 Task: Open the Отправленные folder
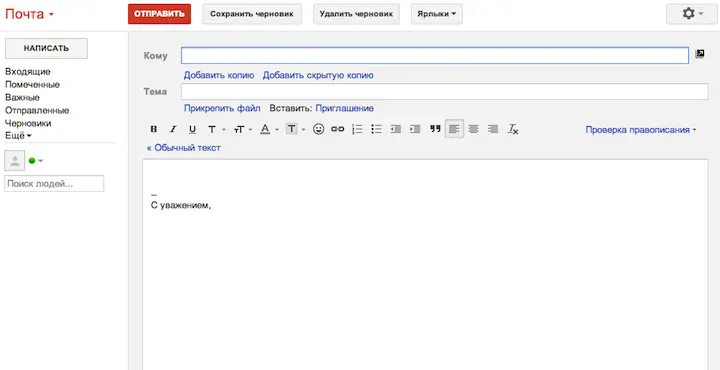pos(37,110)
